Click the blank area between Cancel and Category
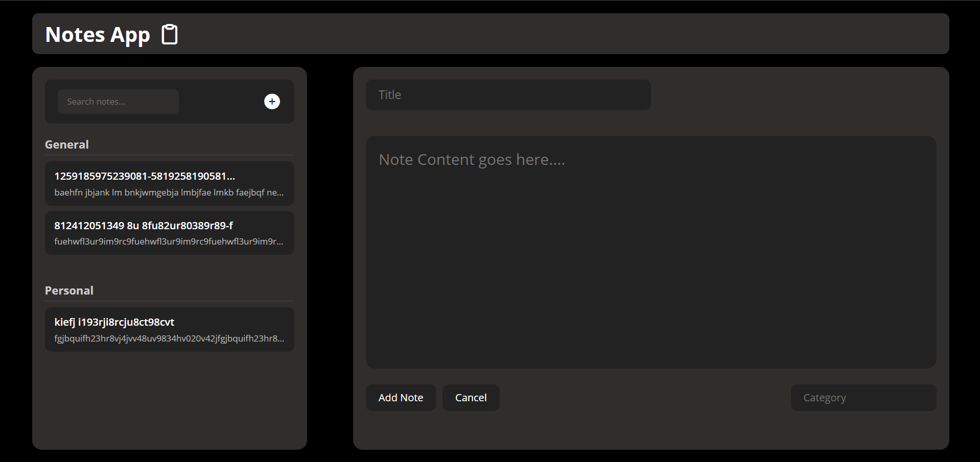The height and width of the screenshot is (462, 980). coord(644,398)
